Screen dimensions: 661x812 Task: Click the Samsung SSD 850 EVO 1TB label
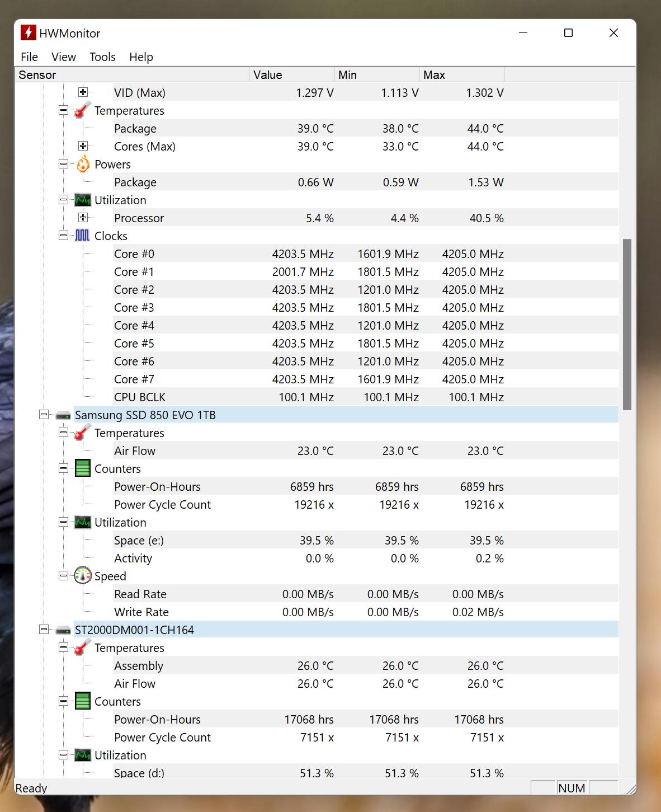[x=145, y=415]
